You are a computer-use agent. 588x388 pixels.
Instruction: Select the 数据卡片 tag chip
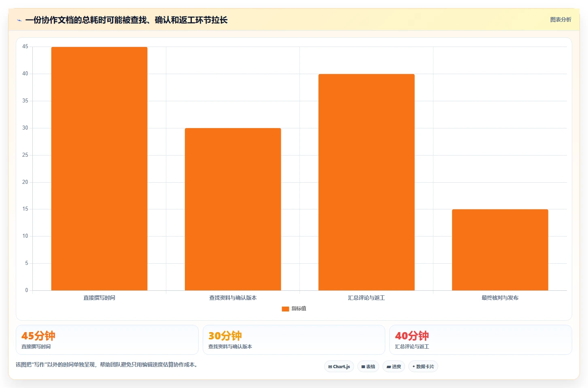423,367
